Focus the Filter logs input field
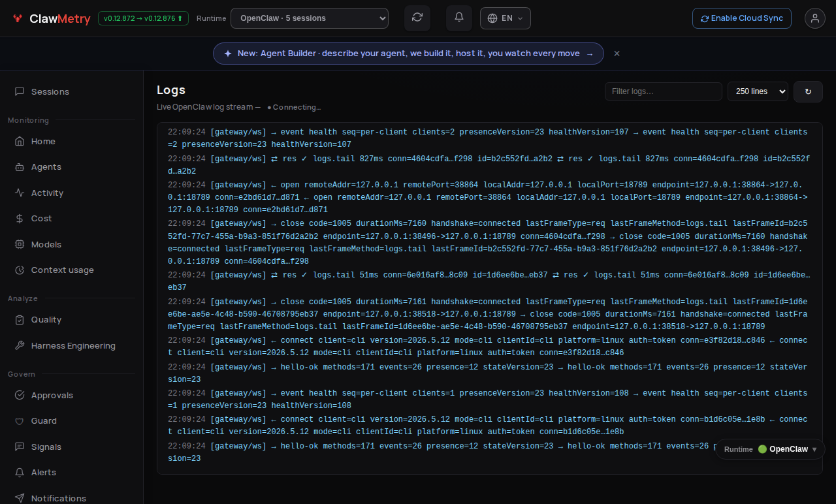Screen dimensions: 836x504 pos(664,91)
